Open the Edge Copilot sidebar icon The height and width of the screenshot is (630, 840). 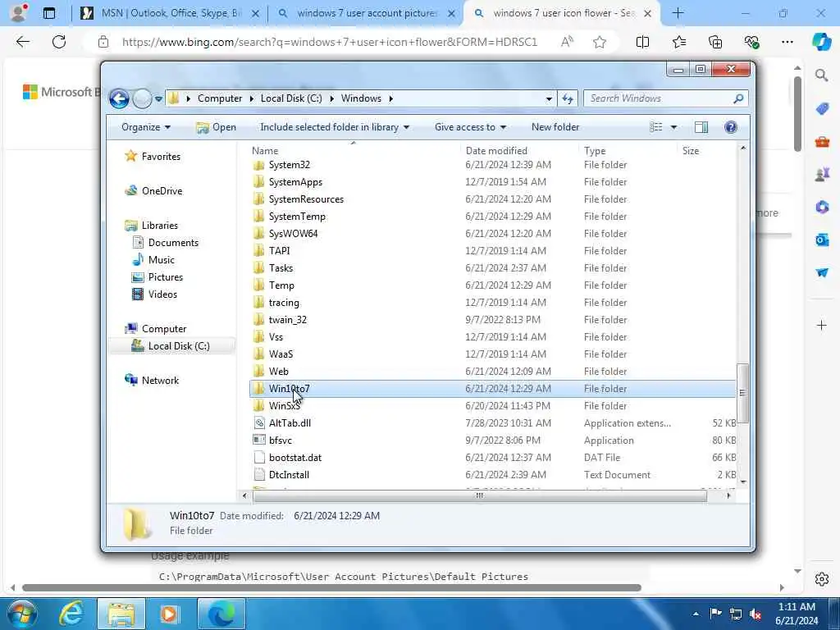[x=821, y=42]
